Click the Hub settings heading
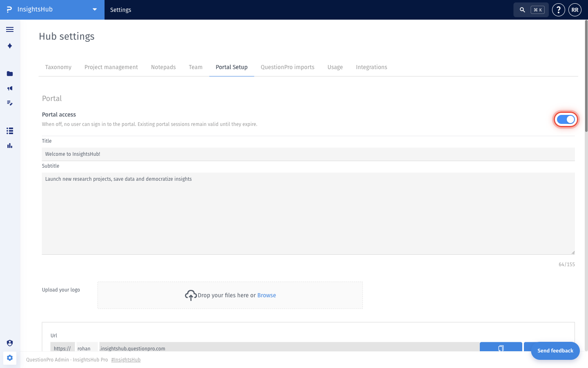Image resolution: width=588 pixels, height=368 pixels. tap(67, 36)
